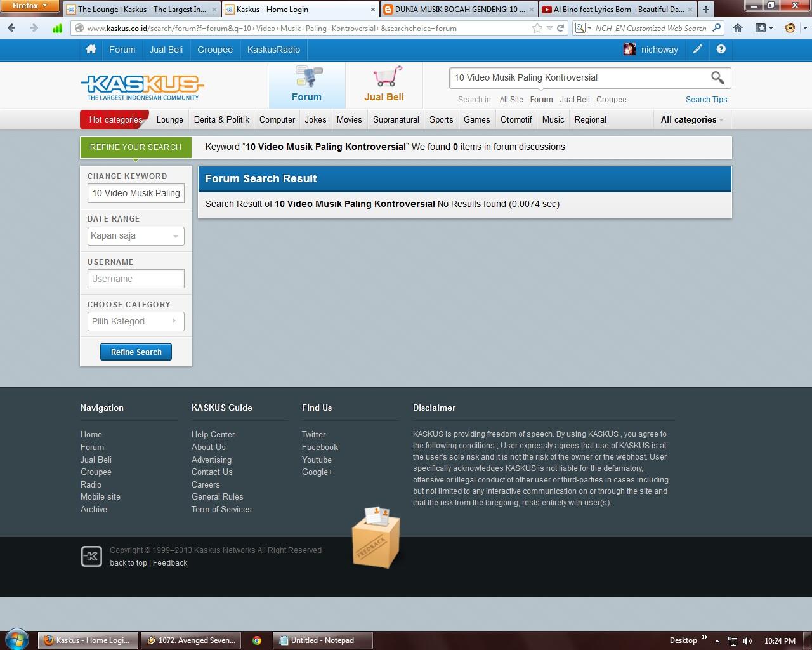Open the Date Range Kapan saja dropdown
This screenshot has width=812, height=650.
pyautogui.click(x=136, y=236)
